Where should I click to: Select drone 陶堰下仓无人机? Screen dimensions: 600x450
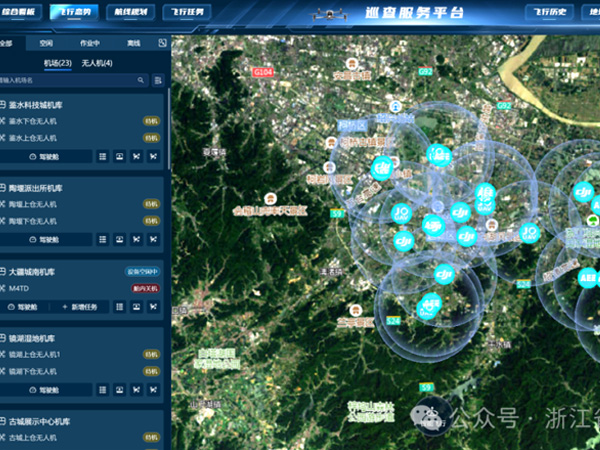[x=33, y=221]
